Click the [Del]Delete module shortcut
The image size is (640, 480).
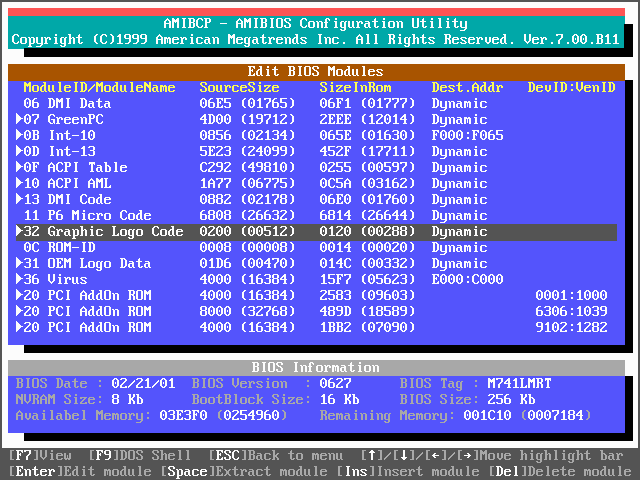[560, 471]
